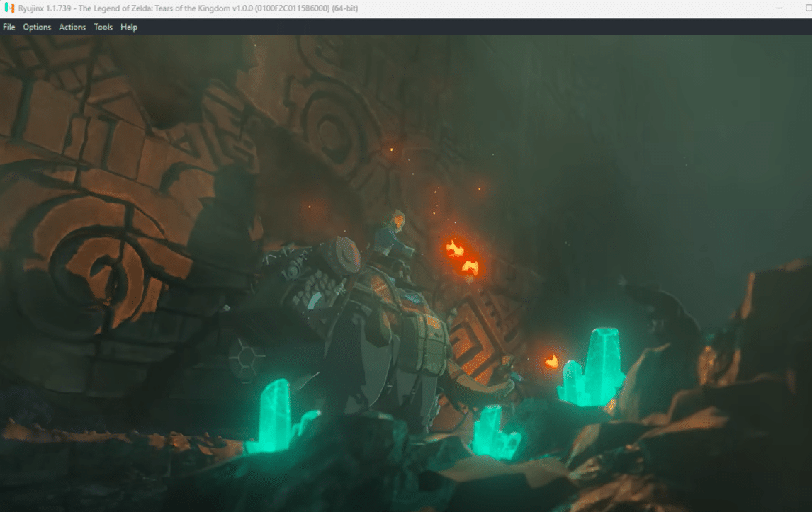812x512 pixels.
Task: Open the Help menu
Action: pos(129,27)
